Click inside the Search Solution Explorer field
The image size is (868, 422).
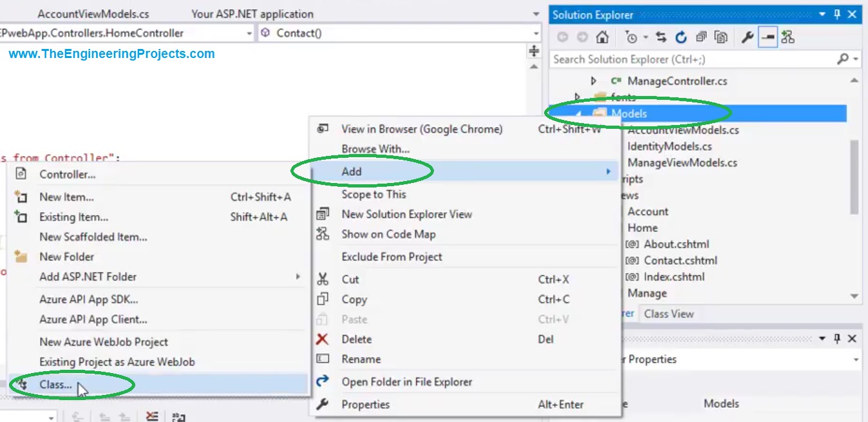click(676, 59)
